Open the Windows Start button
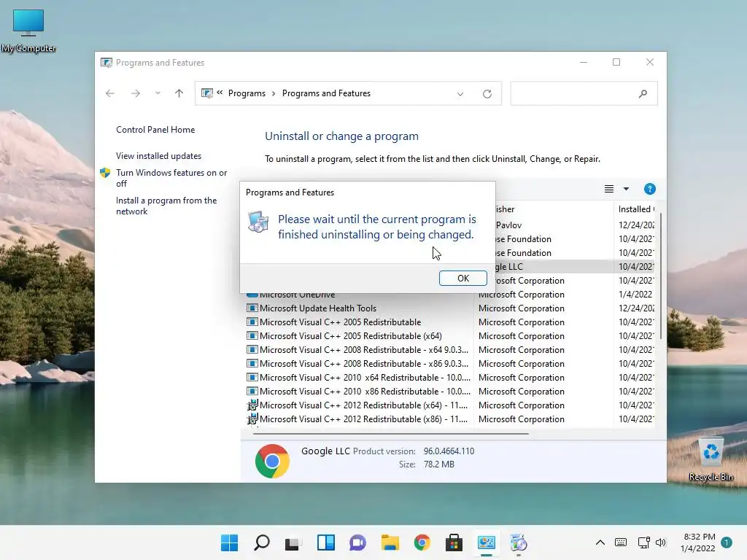This screenshot has height=560, width=747. 229,542
